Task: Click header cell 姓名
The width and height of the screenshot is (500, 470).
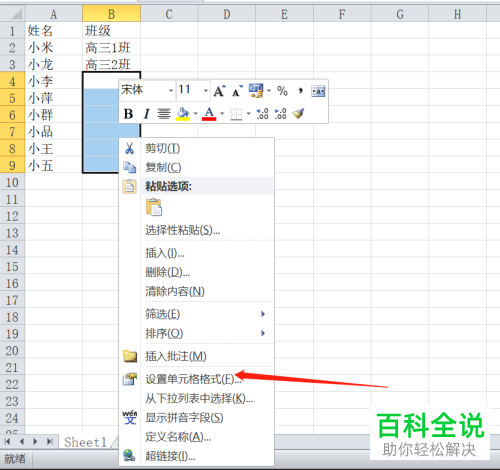Action: click(x=54, y=31)
